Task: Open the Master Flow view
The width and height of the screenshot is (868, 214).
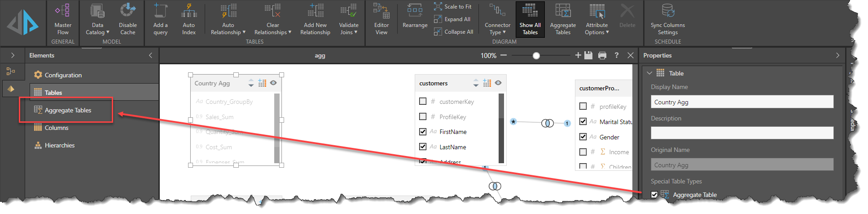Action: click(63, 19)
